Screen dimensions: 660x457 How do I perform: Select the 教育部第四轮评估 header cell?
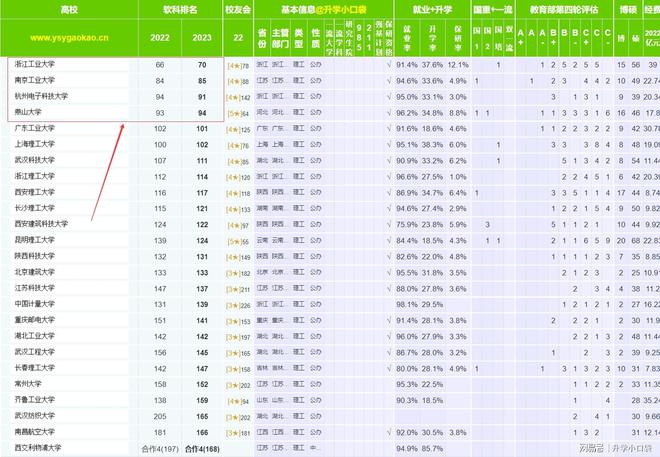coord(564,9)
